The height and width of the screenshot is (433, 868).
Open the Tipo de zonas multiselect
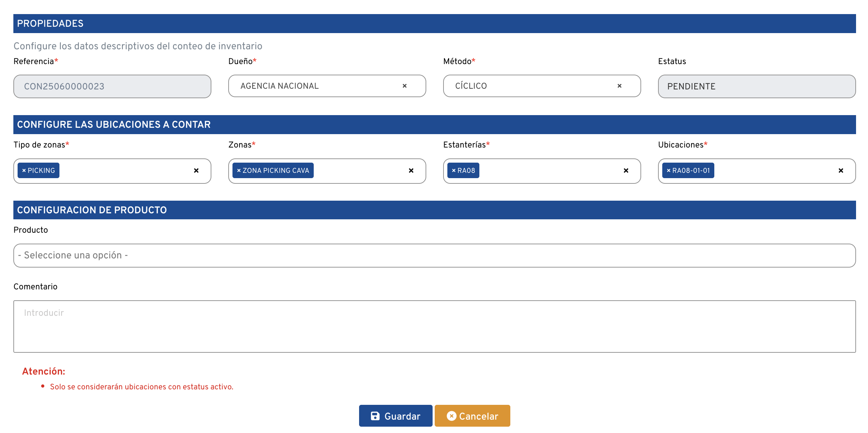point(123,171)
